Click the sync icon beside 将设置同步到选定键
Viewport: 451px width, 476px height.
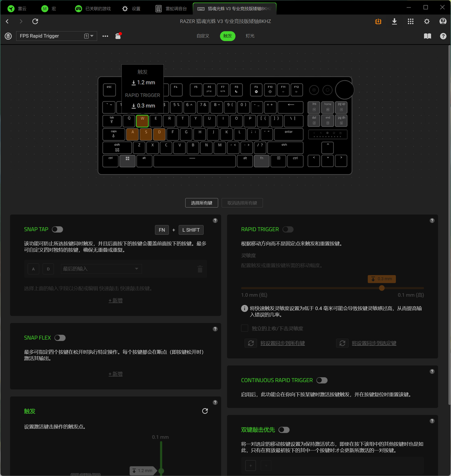pyautogui.click(x=342, y=343)
